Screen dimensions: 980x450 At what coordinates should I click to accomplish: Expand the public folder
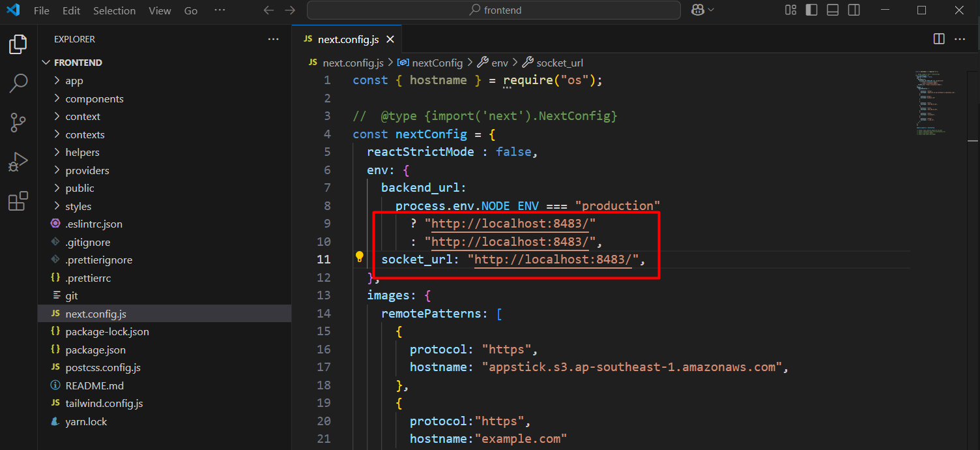164,188
